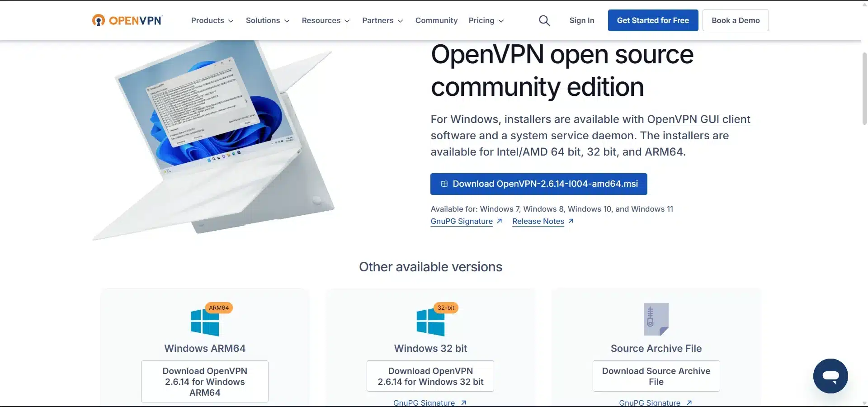Open the Community nav item
868x407 pixels.
click(x=436, y=20)
